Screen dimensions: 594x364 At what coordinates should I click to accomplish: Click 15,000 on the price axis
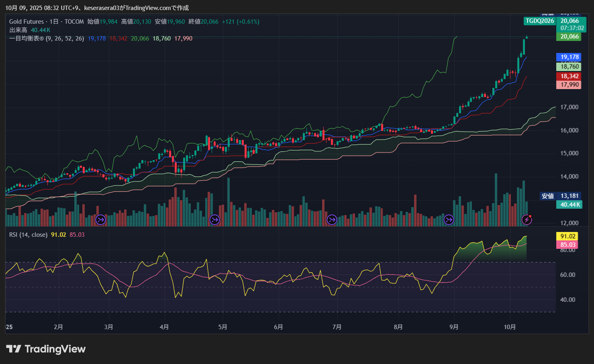pos(569,153)
